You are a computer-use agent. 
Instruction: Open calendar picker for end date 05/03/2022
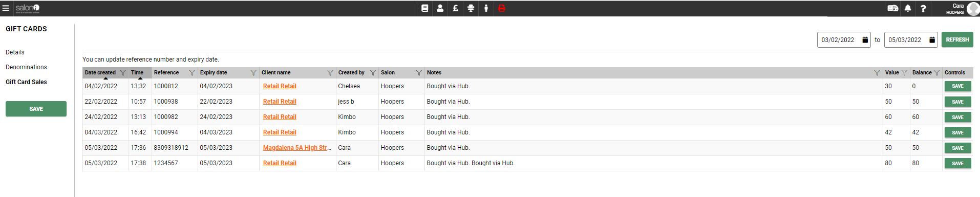click(x=932, y=40)
